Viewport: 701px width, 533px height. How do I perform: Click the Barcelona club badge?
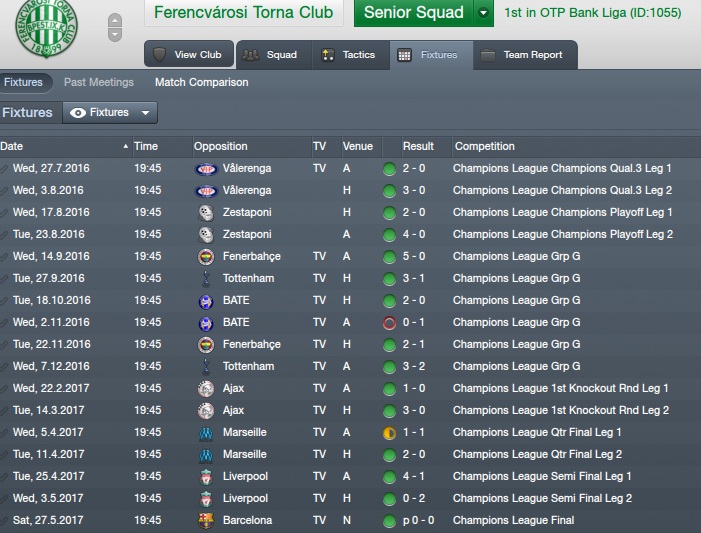(x=206, y=521)
